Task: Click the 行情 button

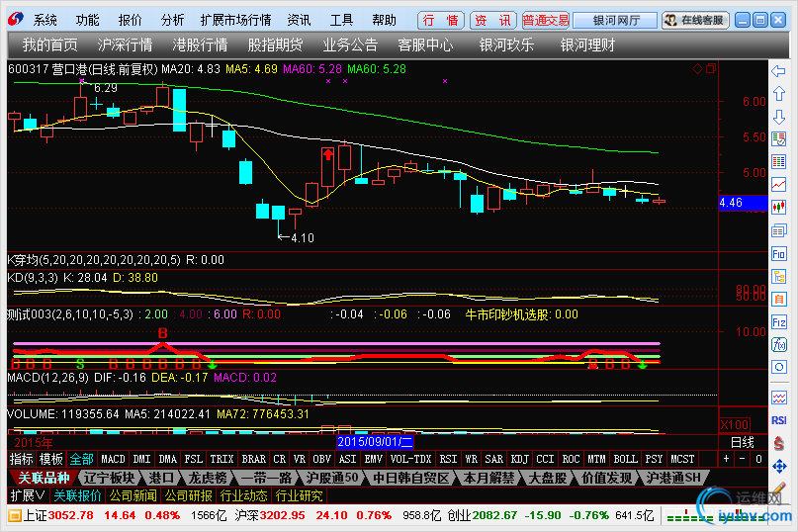Action: tap(441, 21)
